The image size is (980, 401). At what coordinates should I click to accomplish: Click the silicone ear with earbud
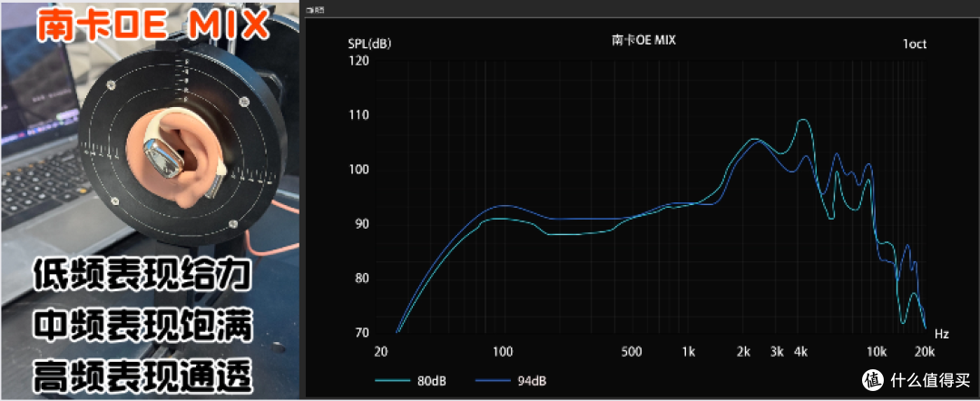point(178,158)
